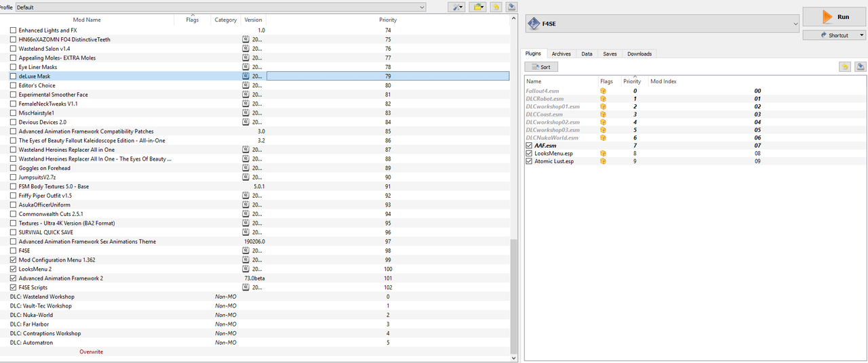This screenshot has width=868, height=363.
Task: Tick the FemaleNeckTweaks V1.1 checkbox
Action: coord(13,104)
